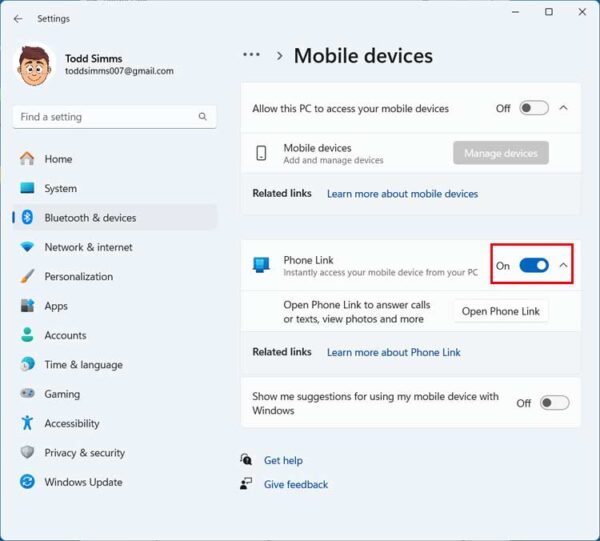Image resolution: width=600 pixels, height=541 pixels.
Task: Collapse the Phone Link section chevron
Action: coord(563,265)
